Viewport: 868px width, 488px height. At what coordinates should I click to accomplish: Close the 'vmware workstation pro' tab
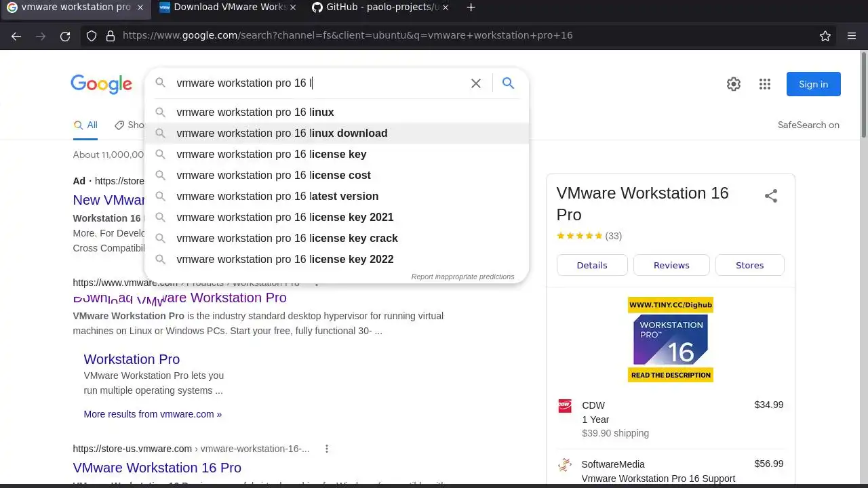click(140, 7)
